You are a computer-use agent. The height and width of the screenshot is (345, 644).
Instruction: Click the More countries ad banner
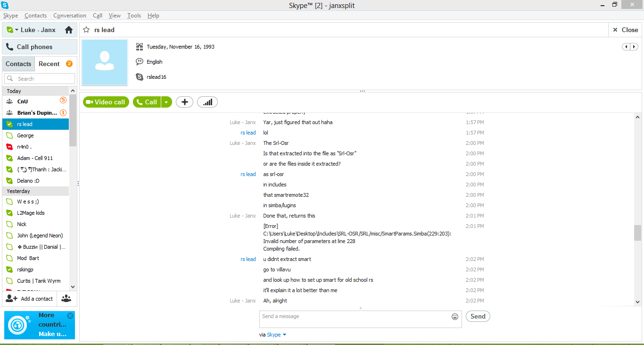click(40, 325)
